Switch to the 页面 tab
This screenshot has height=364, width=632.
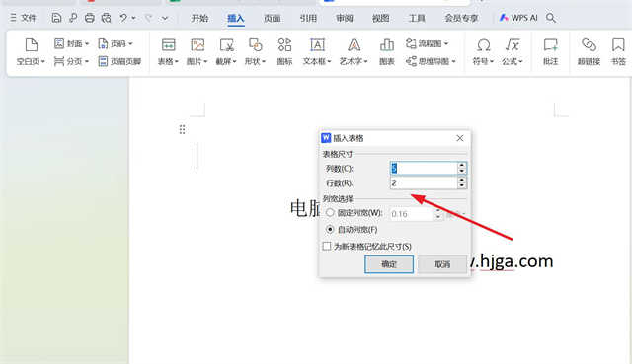click(273, 18)
